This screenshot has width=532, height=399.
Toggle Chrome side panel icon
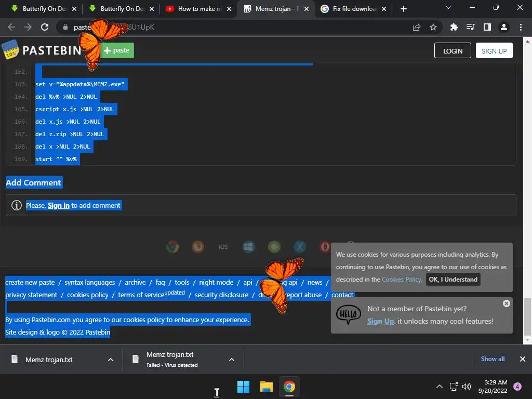pos(487,27)
